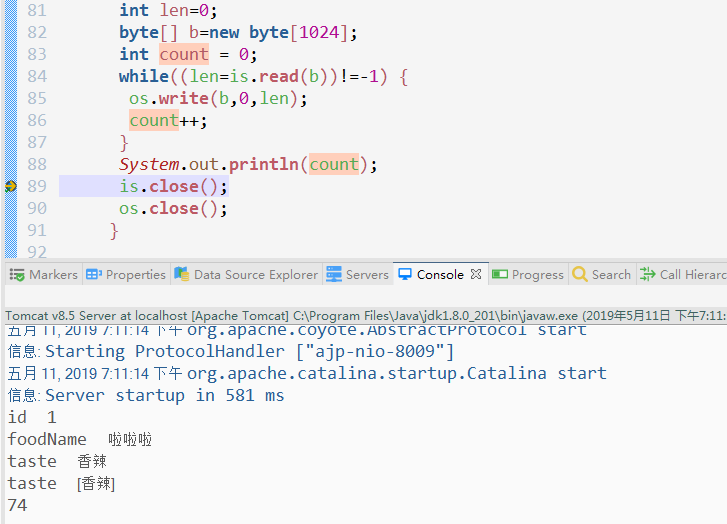Image resolution: width=727 pixels, height=524 pixels.
Task: Click the Catalina start log line
Action: pos(307,373)
